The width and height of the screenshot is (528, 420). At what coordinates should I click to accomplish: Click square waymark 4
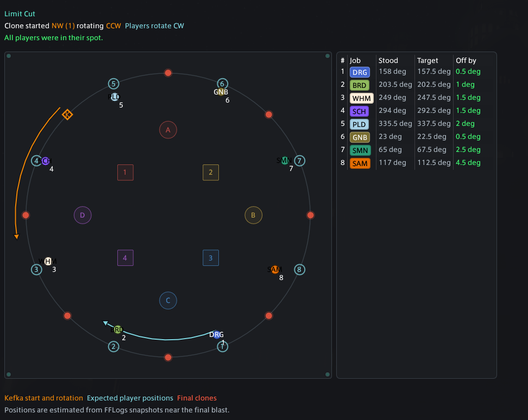[125, 258]
